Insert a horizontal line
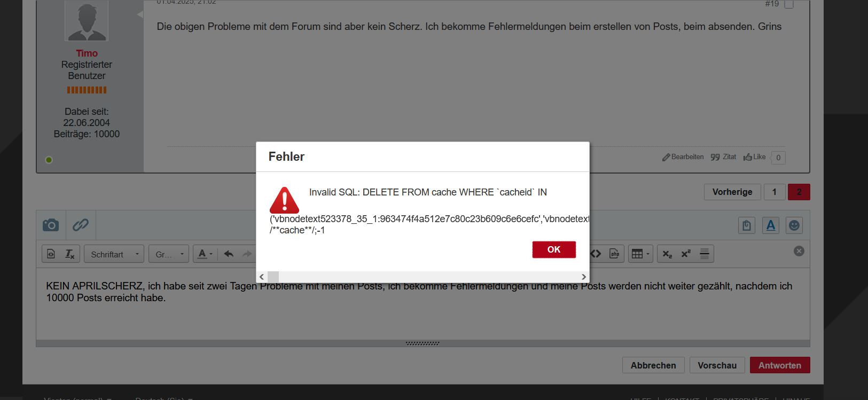This screenshot has width=868, height=400. [x=705, y=254]
